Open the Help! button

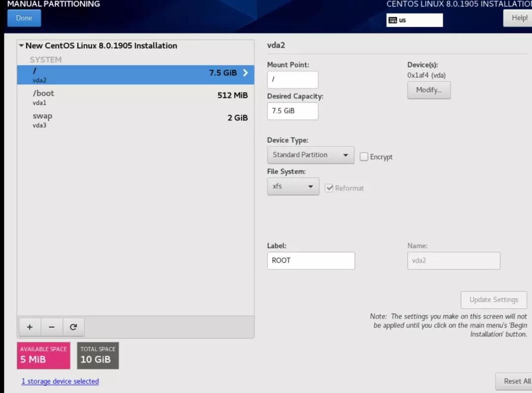[518, 18]
